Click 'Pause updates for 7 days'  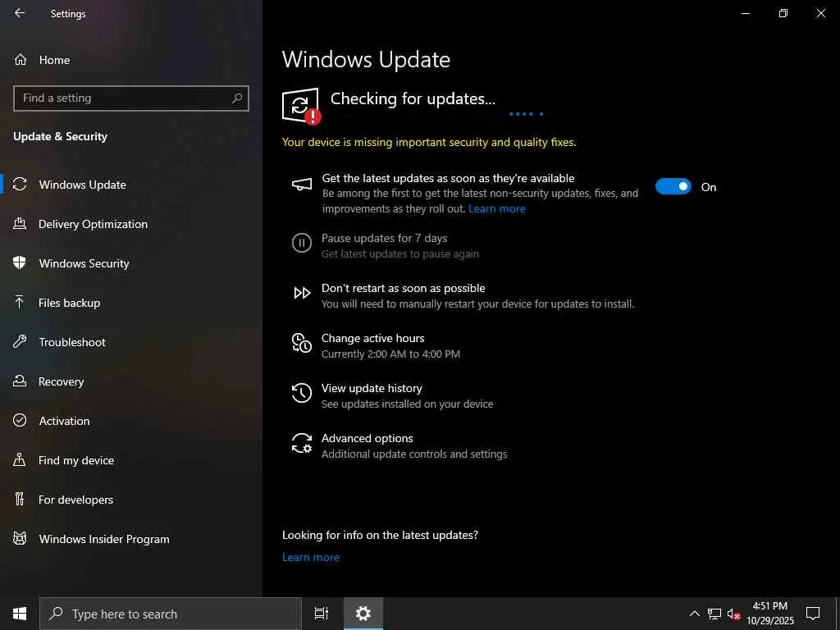click(x=384, y=238)
